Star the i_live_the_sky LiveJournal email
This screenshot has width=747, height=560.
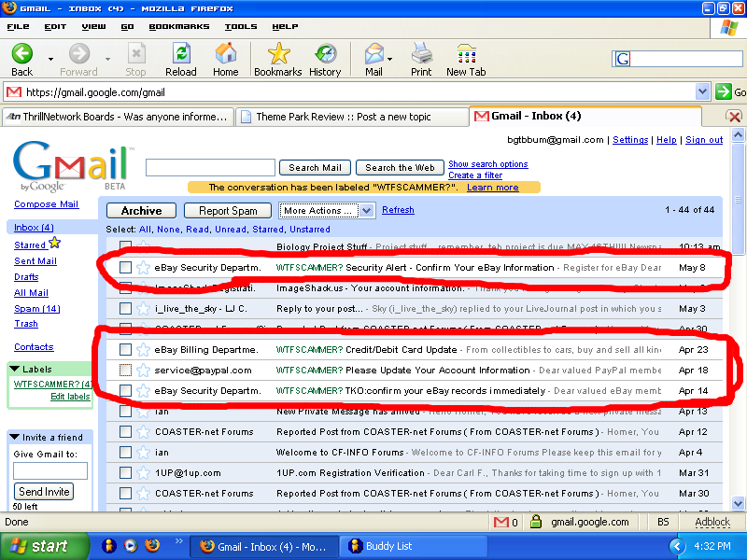[143, 309]
